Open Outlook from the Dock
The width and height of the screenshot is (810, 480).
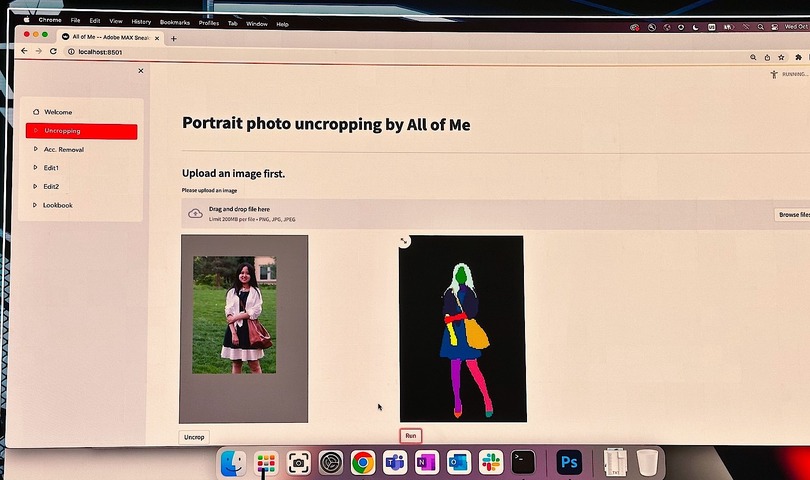point(459,462)
